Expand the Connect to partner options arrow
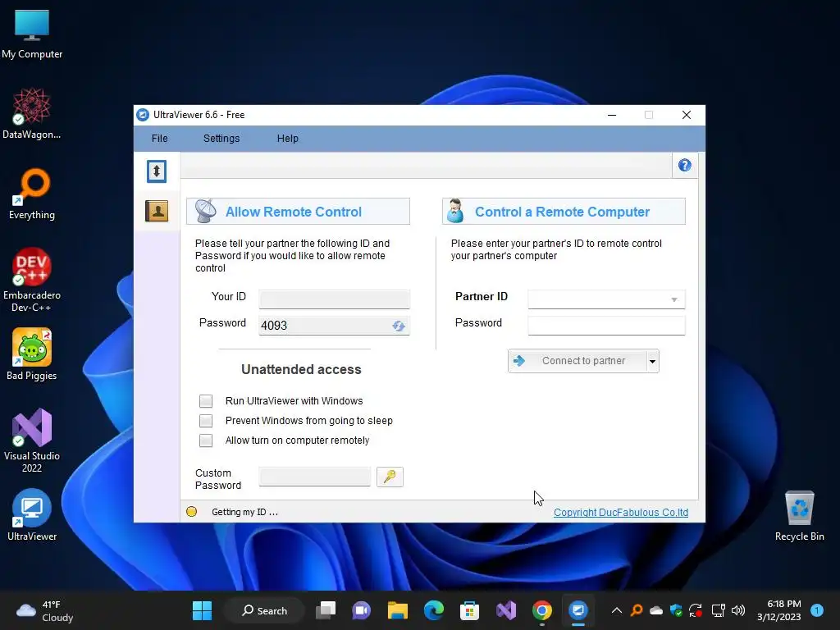This screenshot has height=630, width=840. 652,361
